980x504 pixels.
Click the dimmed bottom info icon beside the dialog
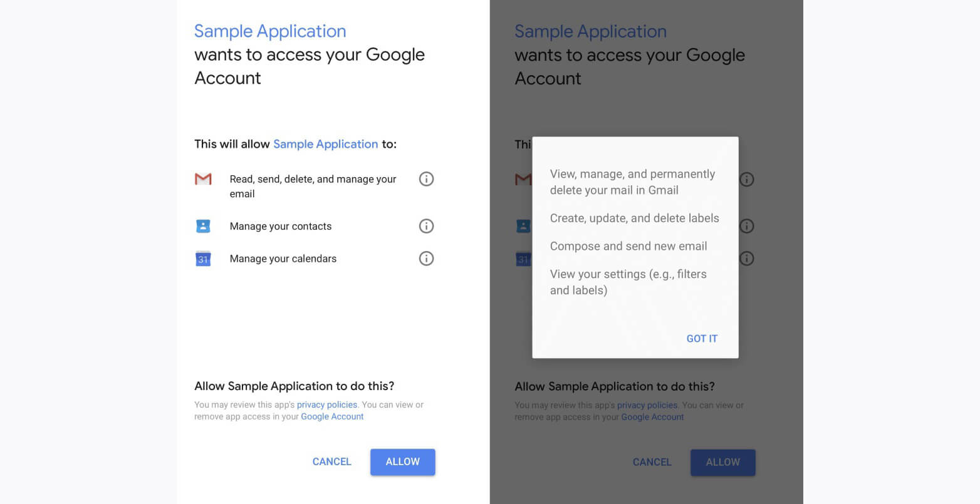pyautogui.click(x=746, y=259)
